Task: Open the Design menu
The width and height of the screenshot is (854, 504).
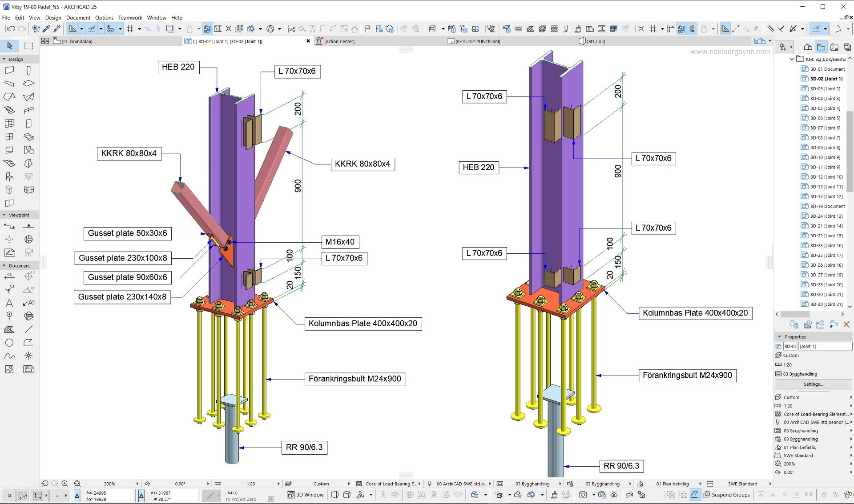Action: coord(53,18)
